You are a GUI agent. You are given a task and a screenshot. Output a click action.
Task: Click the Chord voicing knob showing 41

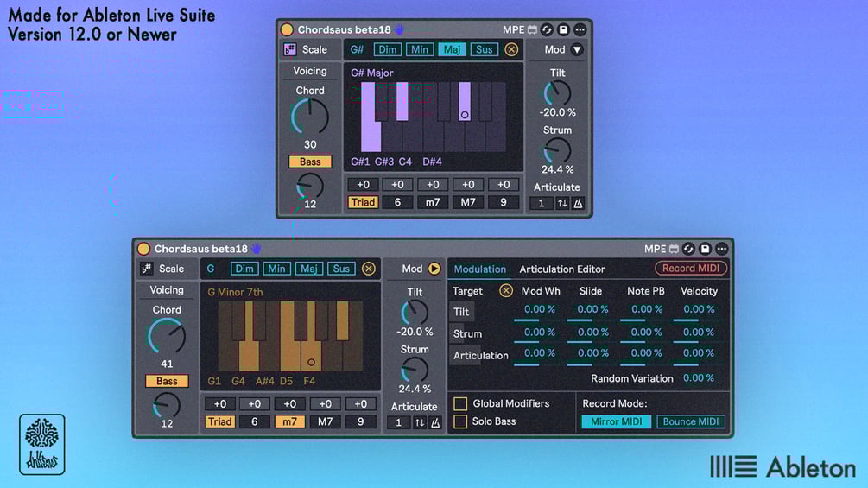pyautogui.click(x=167, y=336)
